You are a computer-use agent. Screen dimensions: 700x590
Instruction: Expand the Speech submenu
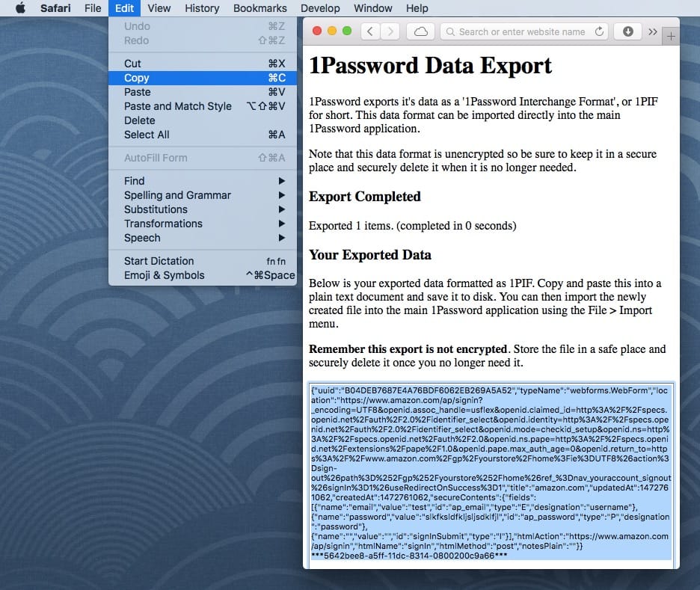[x=203, y=238]
